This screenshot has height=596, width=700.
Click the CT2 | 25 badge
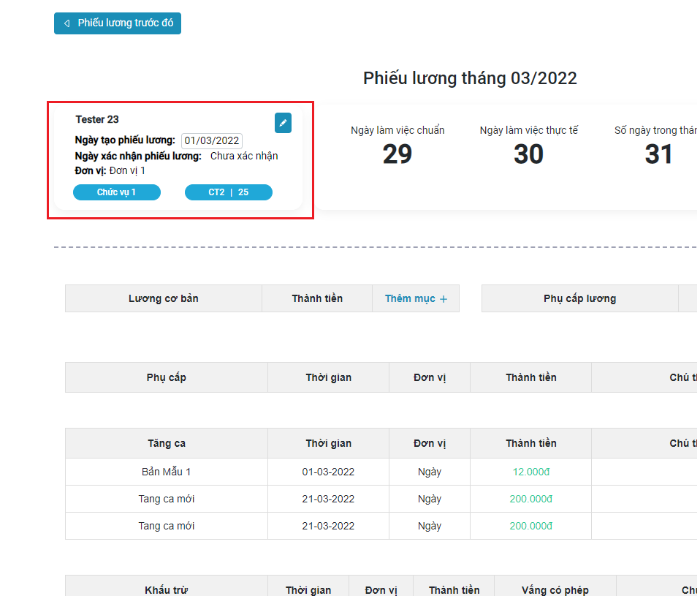(229, 192)
